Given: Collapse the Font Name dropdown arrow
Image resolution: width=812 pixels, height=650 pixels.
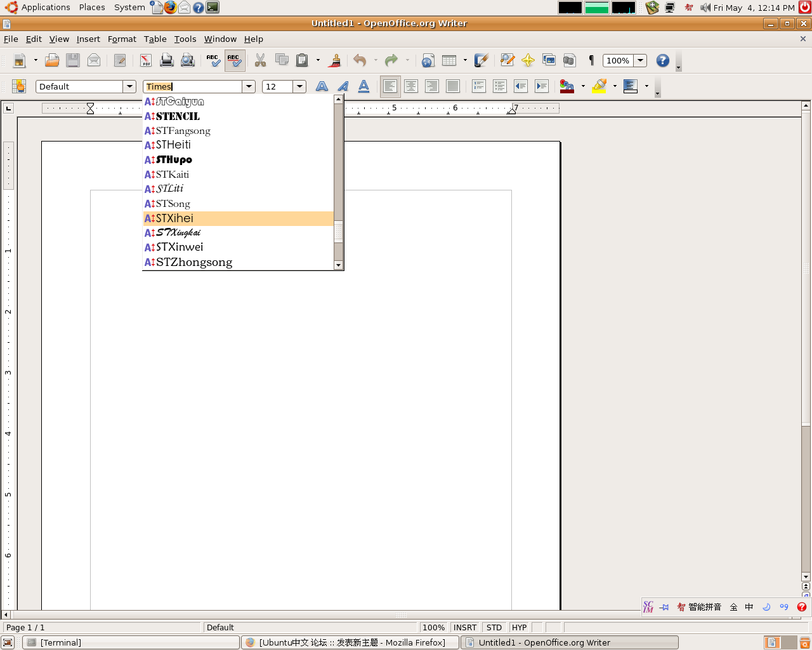Looking at the screenshot, I should click(x=249, y=86).
